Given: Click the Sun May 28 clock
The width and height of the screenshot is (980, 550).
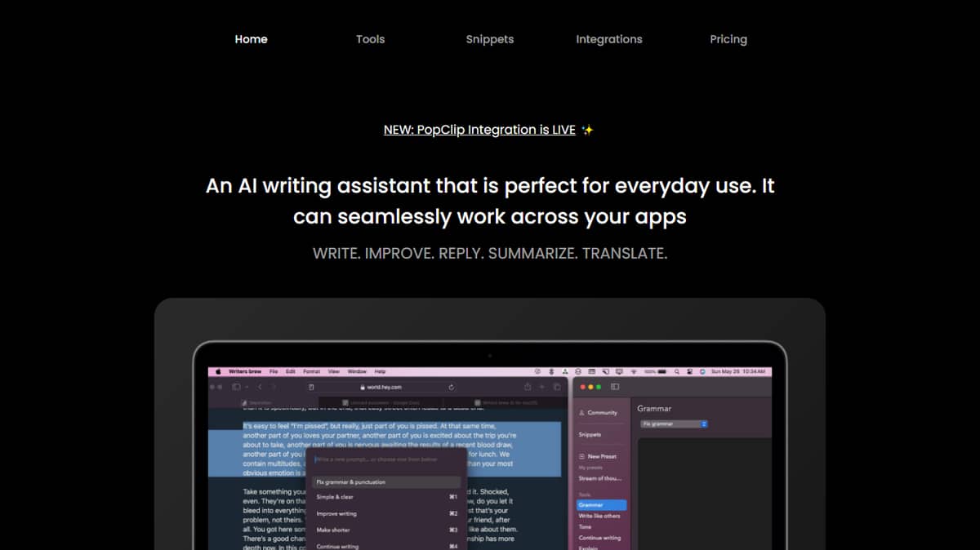Looking at the screenshot, I should (x=738, y=371).
